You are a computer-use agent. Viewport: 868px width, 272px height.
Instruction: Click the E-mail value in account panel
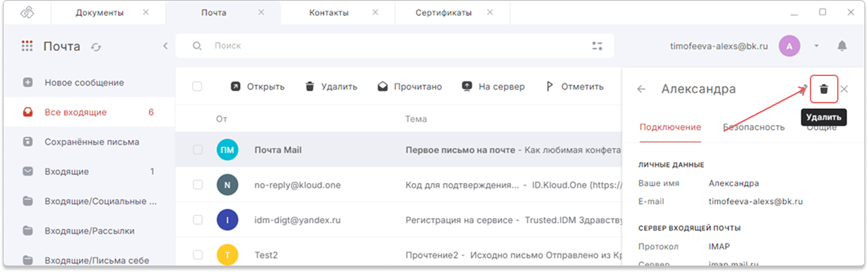[756, 202]
